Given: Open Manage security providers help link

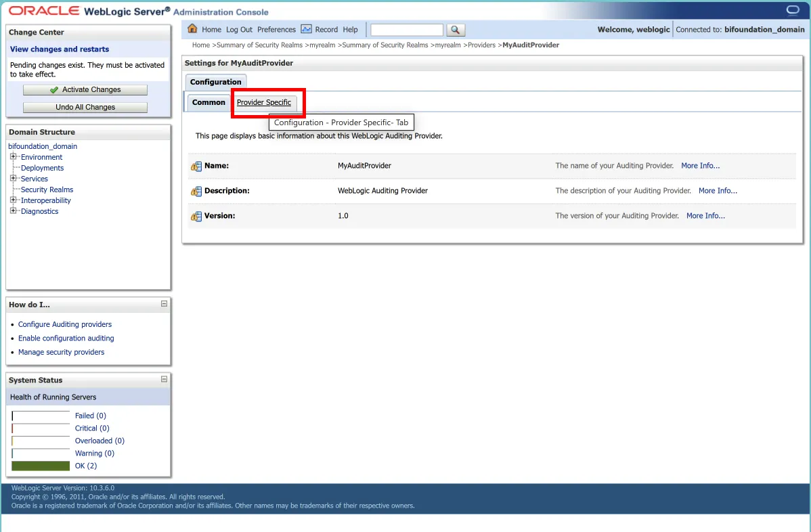Looking at the screenshot, I should click(x=61, y=352).
